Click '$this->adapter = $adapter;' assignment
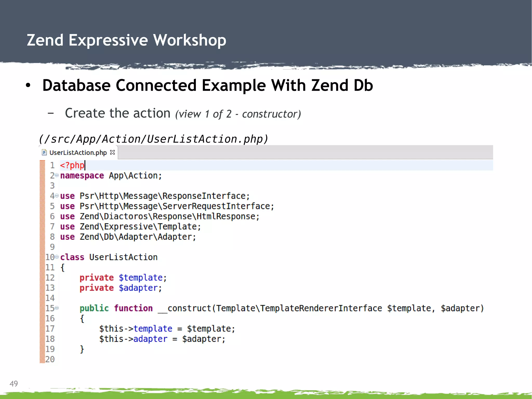The height and width of the screenshot is (399, 532). point(162,339)
